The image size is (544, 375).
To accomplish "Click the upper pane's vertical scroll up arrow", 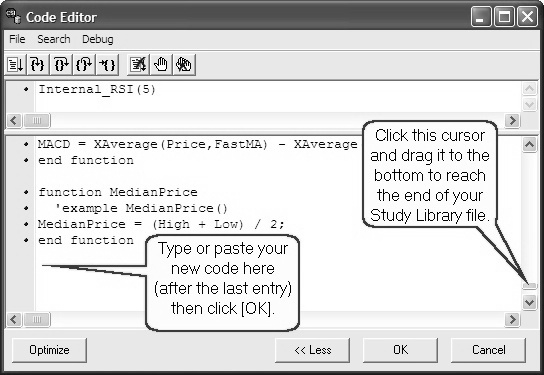I will tap(529, 89).
